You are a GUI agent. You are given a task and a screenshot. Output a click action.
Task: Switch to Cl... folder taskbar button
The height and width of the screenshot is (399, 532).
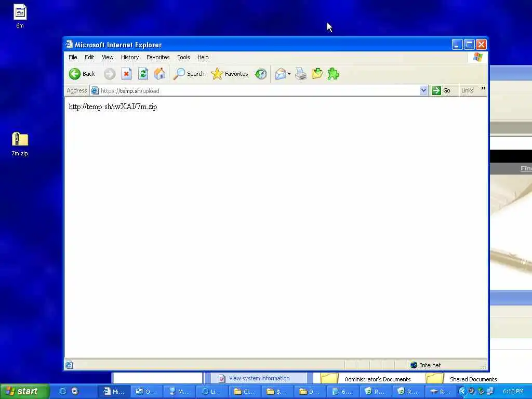246,392
